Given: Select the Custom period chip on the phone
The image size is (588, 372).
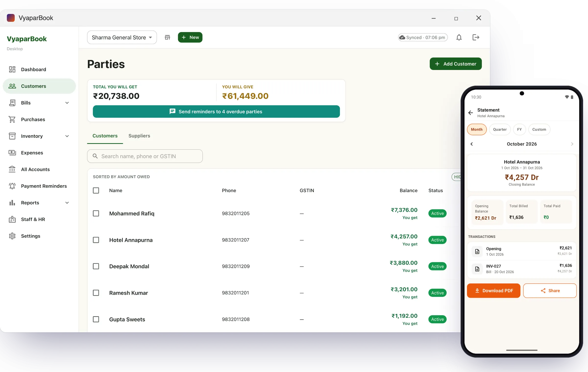Looking at the screenshot, I should point(539,129).
